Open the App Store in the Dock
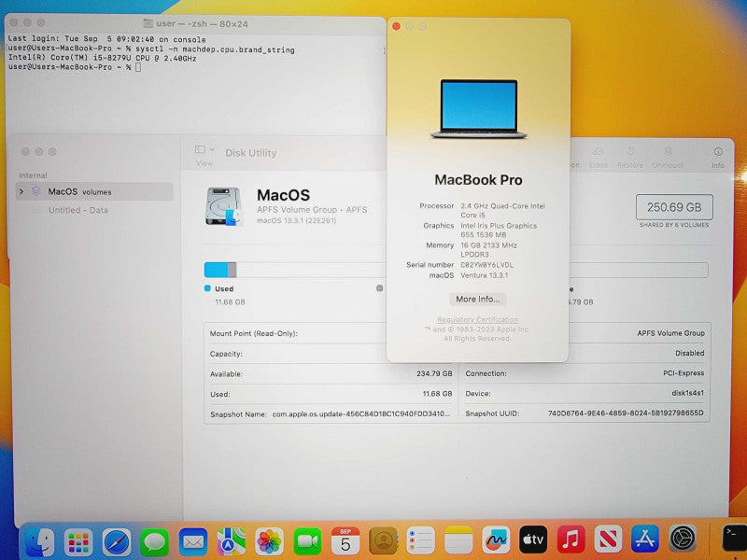Image resolution: width=747 pixels, height=560 pixels. [645, 539]
